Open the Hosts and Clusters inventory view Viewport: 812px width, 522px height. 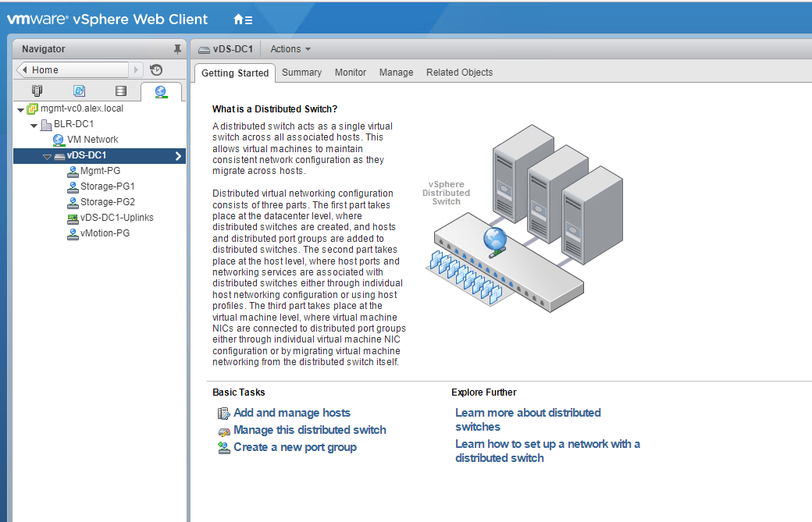coord(37,91)
